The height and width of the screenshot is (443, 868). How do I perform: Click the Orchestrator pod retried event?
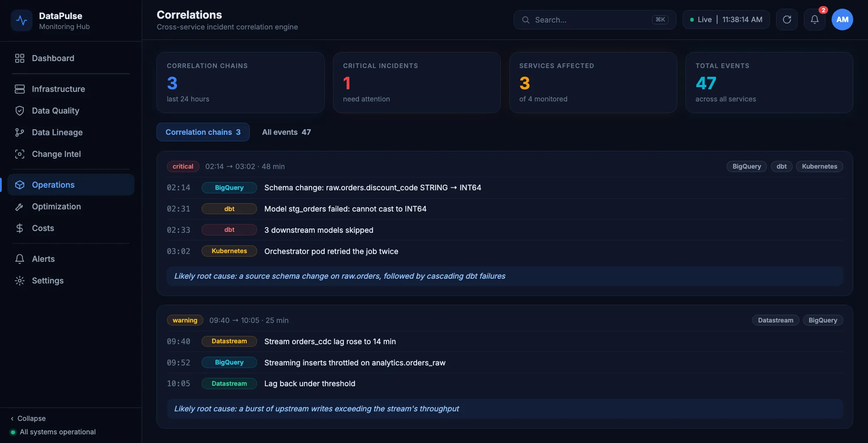click(x=505, y=251)
